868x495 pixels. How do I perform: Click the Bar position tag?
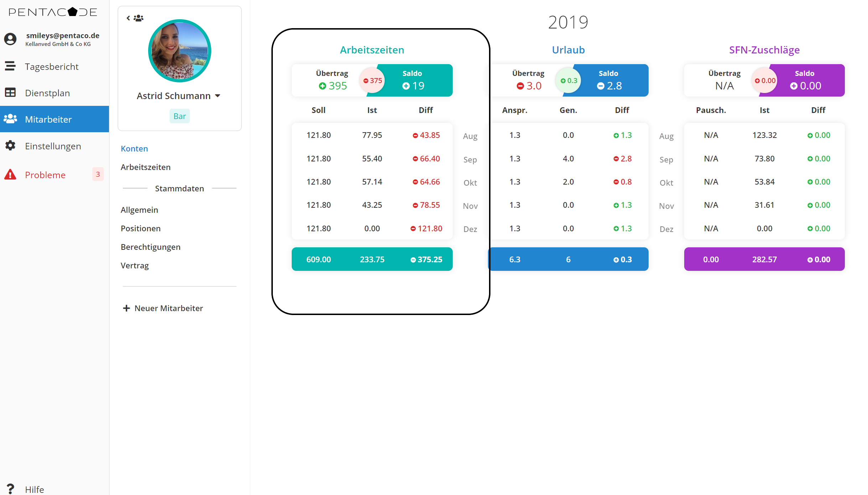click(180, 116)
